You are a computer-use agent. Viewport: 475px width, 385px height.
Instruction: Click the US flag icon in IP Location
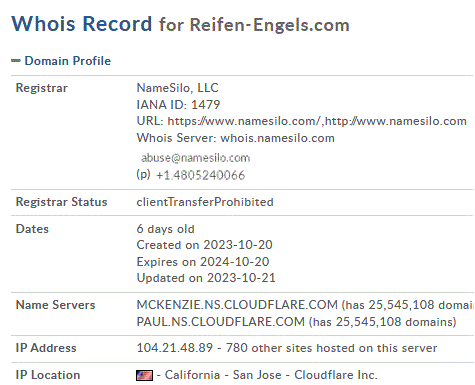click(145, 375)
